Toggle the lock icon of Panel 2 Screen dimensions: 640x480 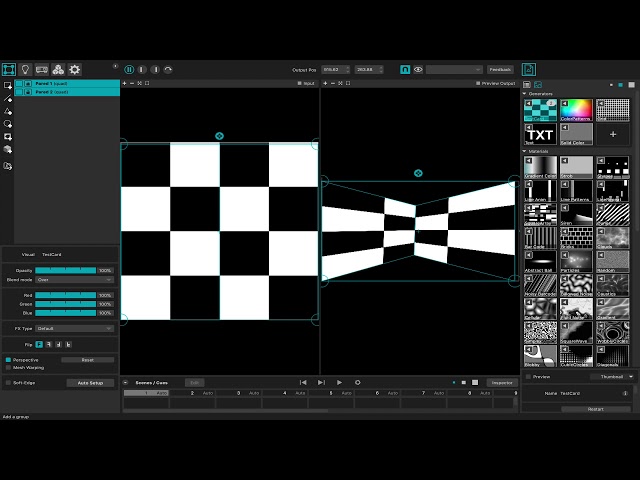[x=28, y=92]
